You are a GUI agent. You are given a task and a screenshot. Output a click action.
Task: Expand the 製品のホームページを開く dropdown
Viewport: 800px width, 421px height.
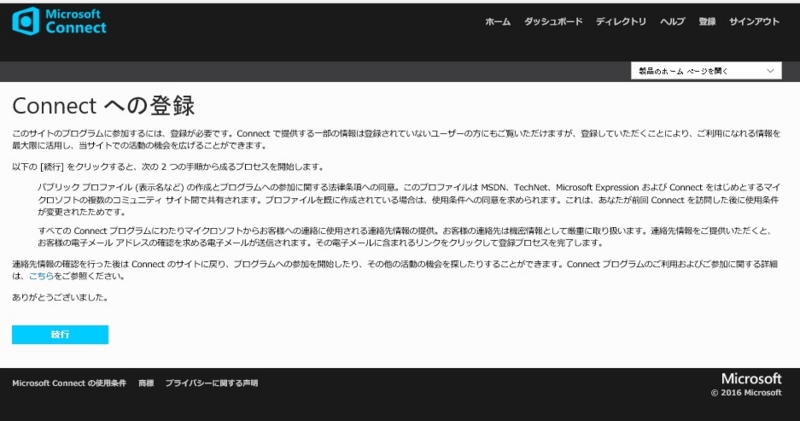point(706,71)
